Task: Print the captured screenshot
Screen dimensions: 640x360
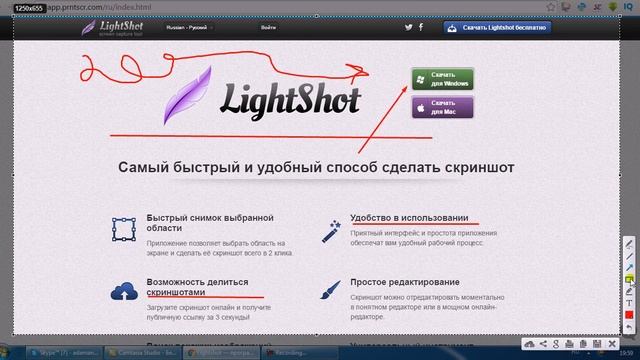Action: [569, 344]
